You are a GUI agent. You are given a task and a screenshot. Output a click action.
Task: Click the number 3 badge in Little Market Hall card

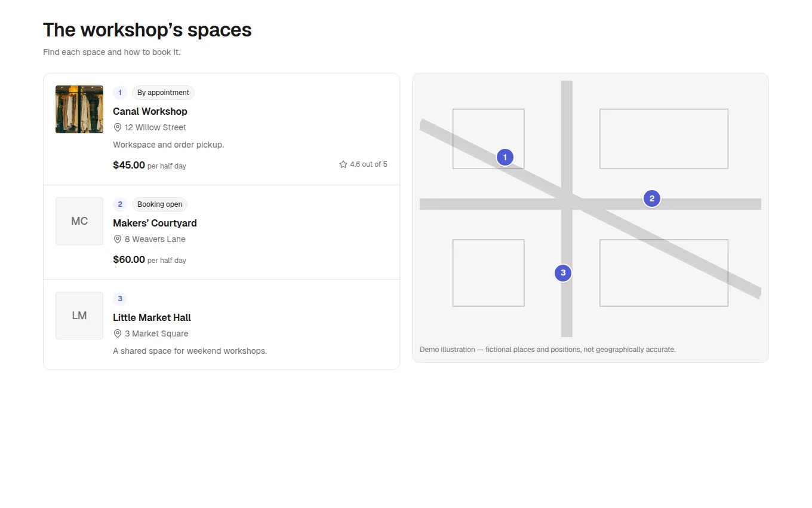[x=120, y=299]
